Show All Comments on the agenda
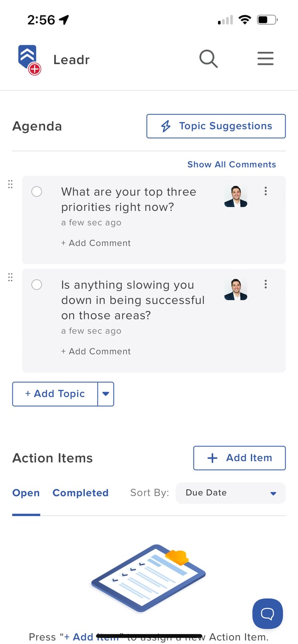This screenshot has width=298, height=644. pyautogui.click(x=231, y=164)
